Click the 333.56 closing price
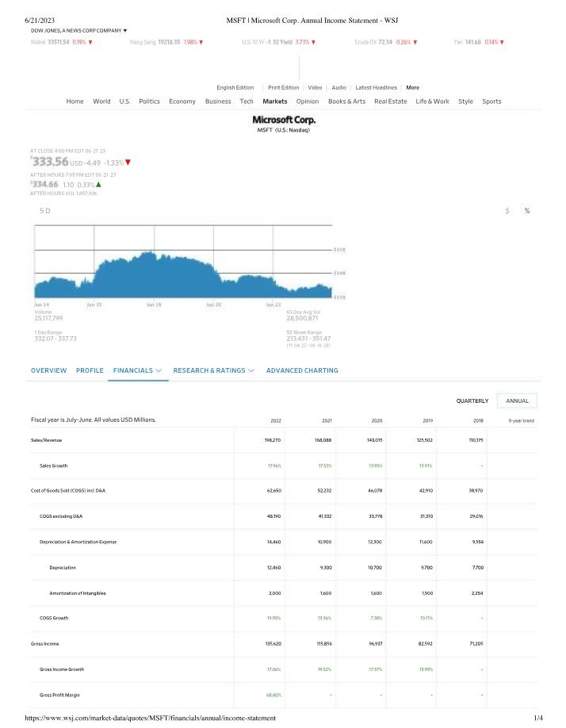Image resolution: width=566 pixels, height=728 pixels. (x=50, y=162)
